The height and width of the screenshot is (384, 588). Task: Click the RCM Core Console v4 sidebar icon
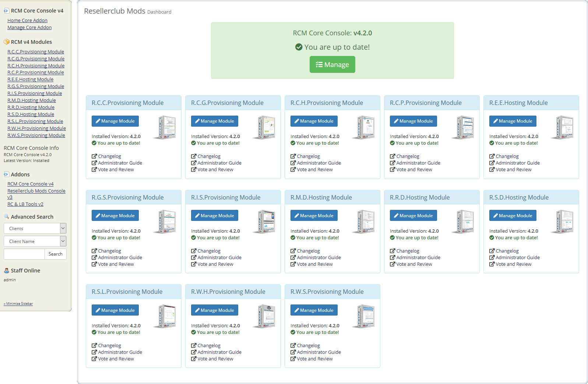coord(6,11)
